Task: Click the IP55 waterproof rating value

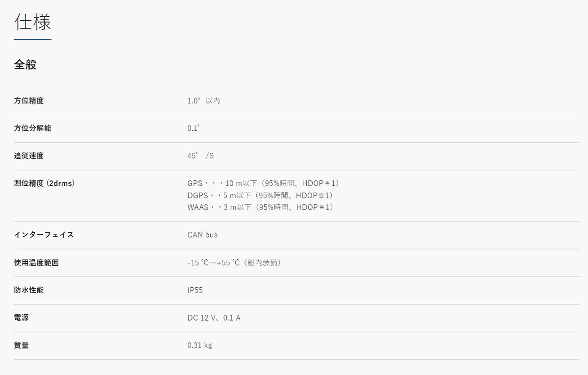Action: tap(195, 290)
